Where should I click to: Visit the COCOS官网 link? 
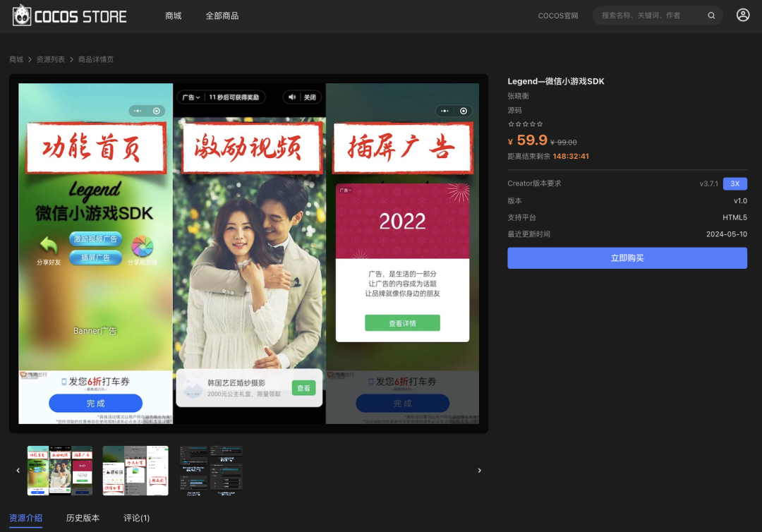coord(558,16)
